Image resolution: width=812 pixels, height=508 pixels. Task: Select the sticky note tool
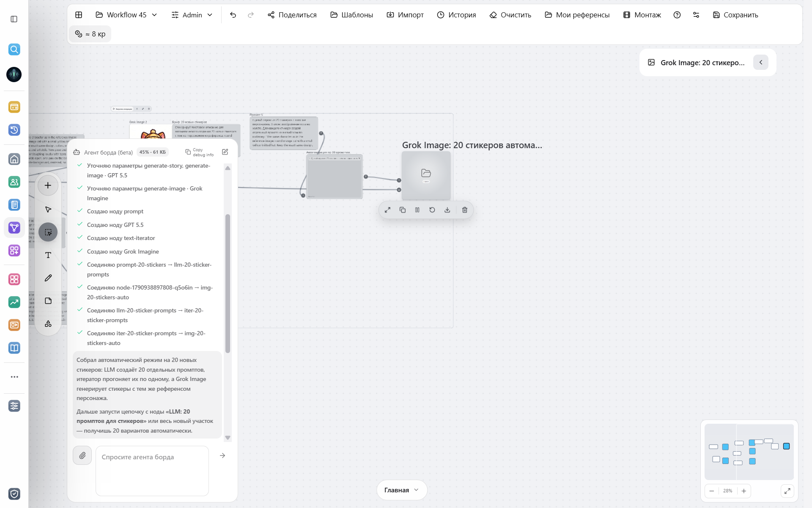(x=48, y=301)
